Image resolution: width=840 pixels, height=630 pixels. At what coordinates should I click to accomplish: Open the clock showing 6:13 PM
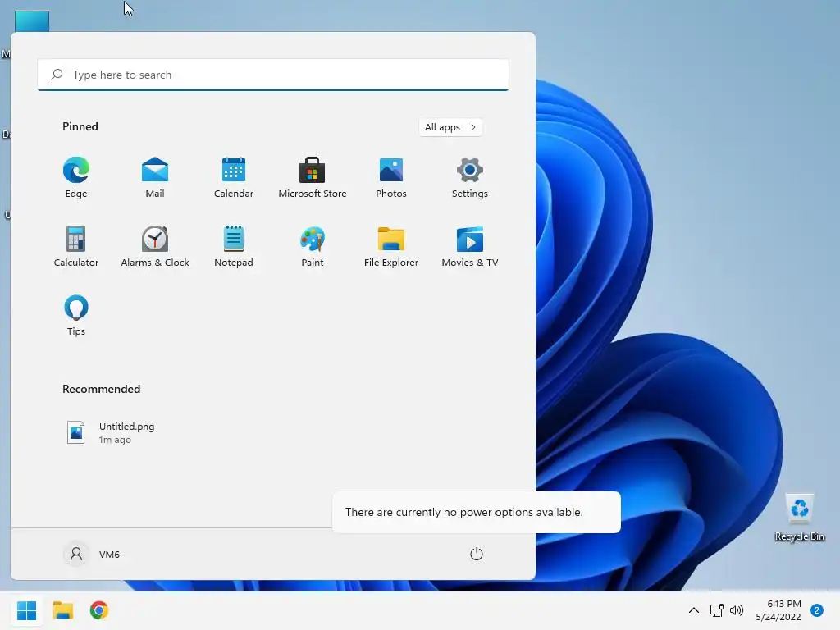pos(778,610)
